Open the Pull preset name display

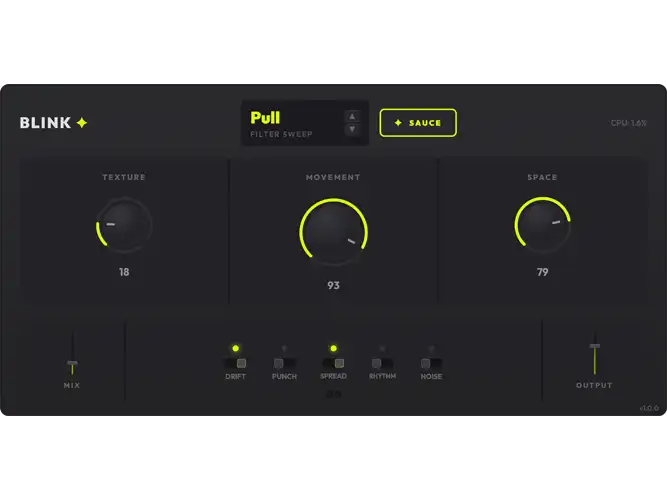click(x=305, y=123)
